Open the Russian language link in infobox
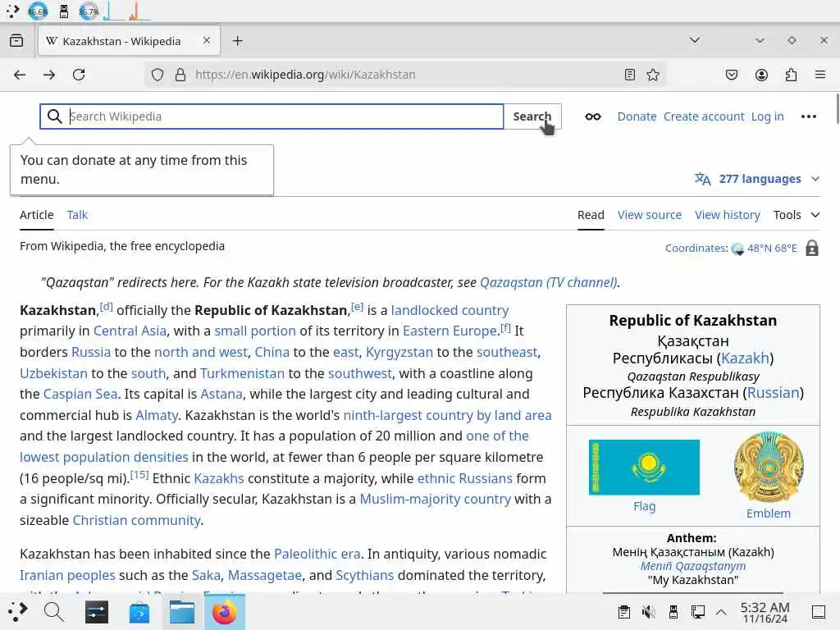 pyautogui.click(x=773, y=393)
